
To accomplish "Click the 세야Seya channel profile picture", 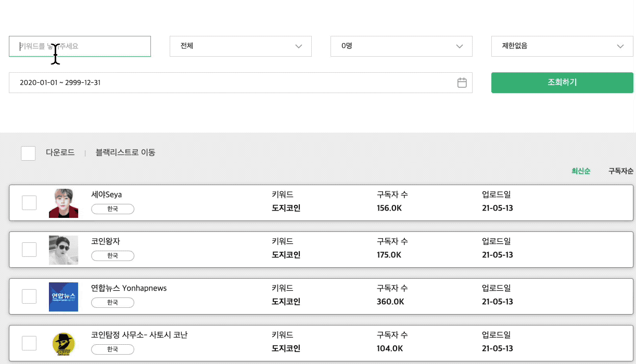I will [x=63, y=203].
